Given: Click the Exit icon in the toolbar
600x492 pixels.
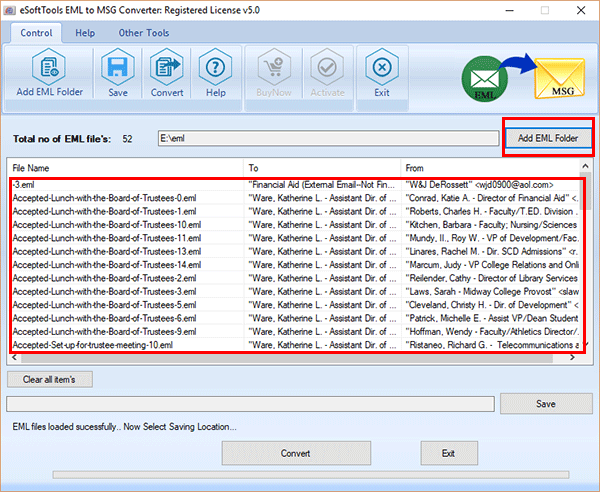Looking at the screenshot, I should [x=381, y=70].
